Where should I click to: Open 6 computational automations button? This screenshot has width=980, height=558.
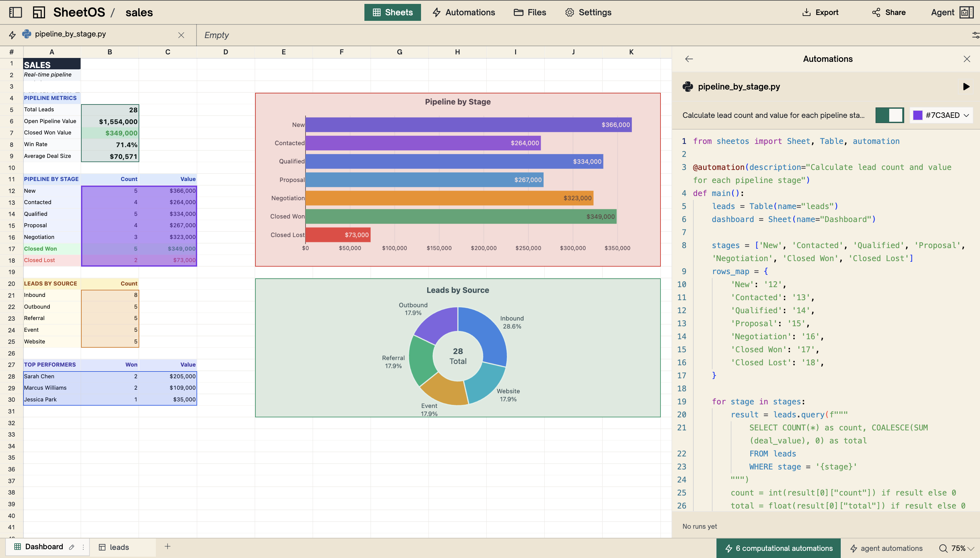(779, 549)
